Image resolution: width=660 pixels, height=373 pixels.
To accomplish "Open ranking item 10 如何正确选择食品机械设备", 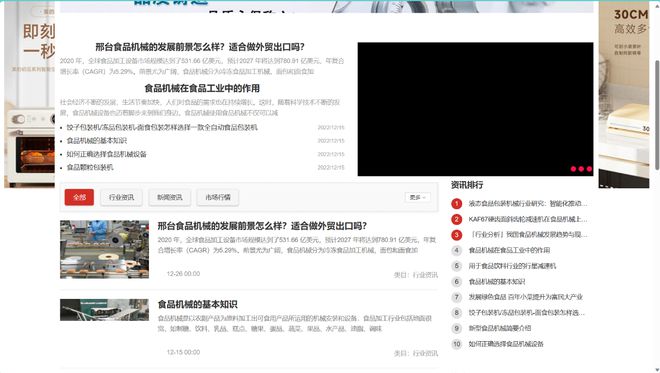I will tap(506, 344).
